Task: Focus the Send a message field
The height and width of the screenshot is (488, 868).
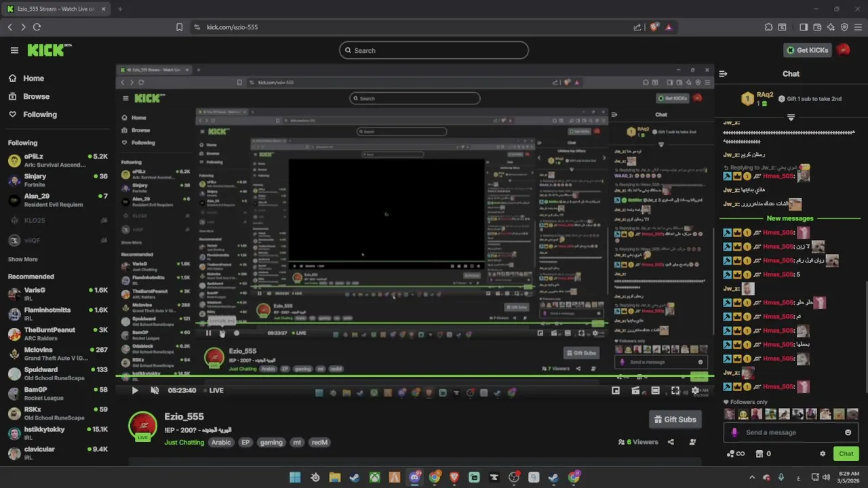Action: pos(791,432)
